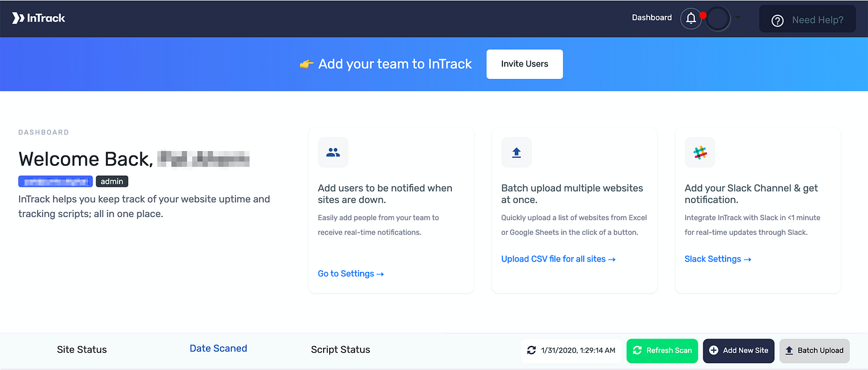The width and height of the screenshot is (868, 370).
Task: Click the batch upload arrow card icon
Action: coord(517,152)
